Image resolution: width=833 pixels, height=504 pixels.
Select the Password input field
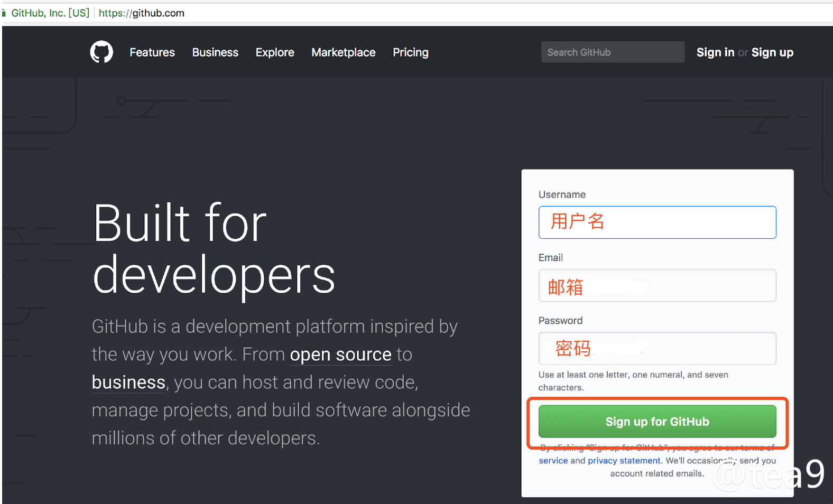tap(658, 348)
